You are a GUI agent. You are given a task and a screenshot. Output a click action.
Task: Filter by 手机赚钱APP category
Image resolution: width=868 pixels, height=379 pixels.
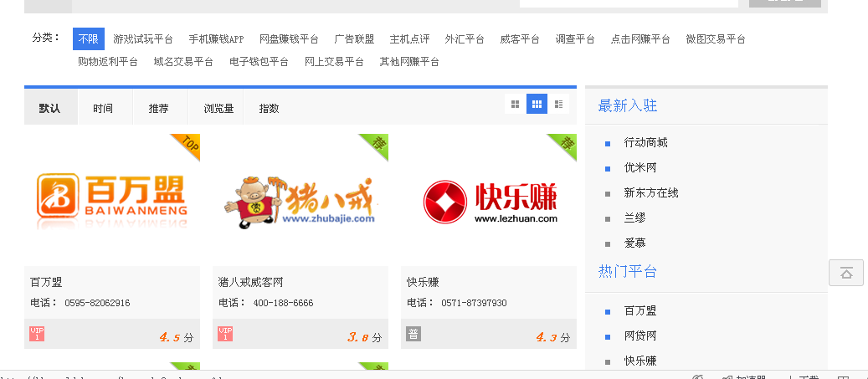216,39
